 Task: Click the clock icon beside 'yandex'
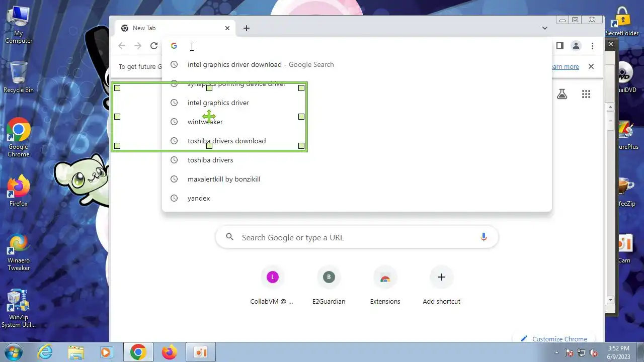click(x=174, y=198)
